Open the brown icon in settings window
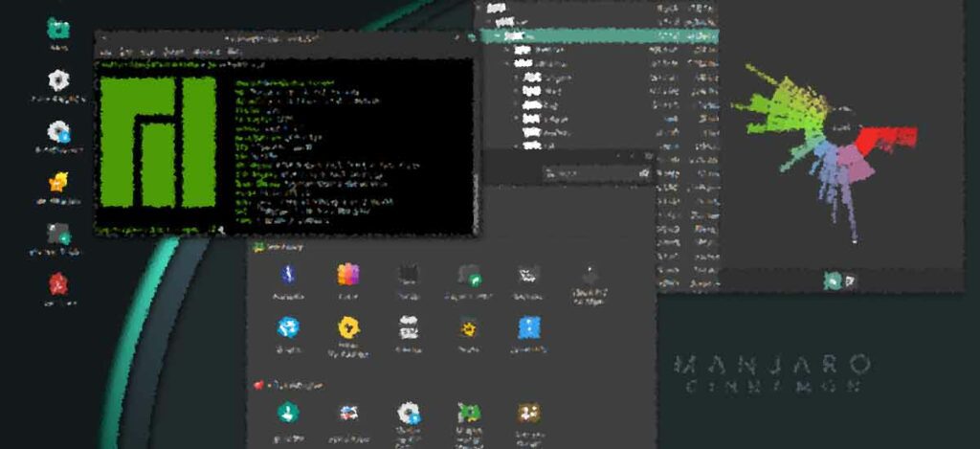Viewport: 980px width, 449px height. coord(528,413)
